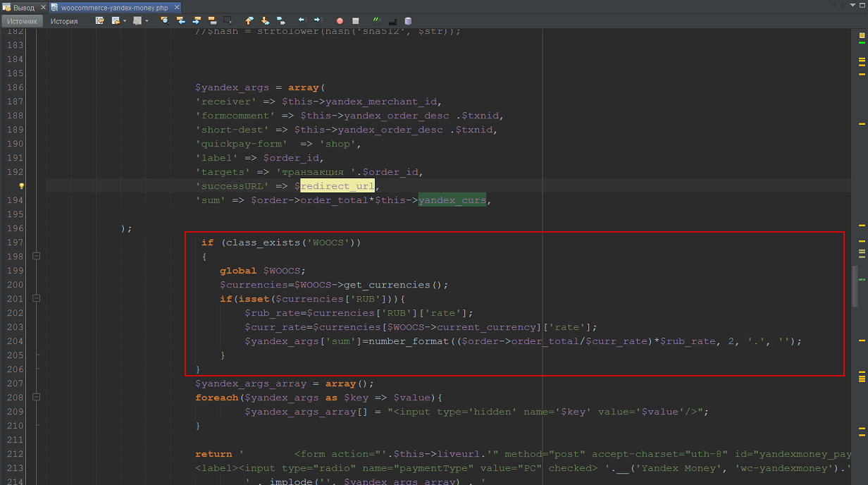
Task: Click the navigate Back icon in editor toolbar
Action: (116, 21)
